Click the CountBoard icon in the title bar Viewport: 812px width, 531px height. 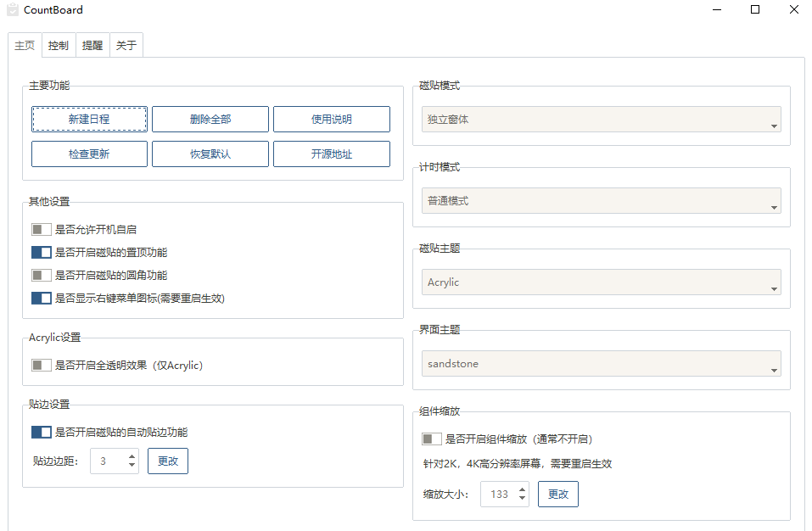click(12, 10)
